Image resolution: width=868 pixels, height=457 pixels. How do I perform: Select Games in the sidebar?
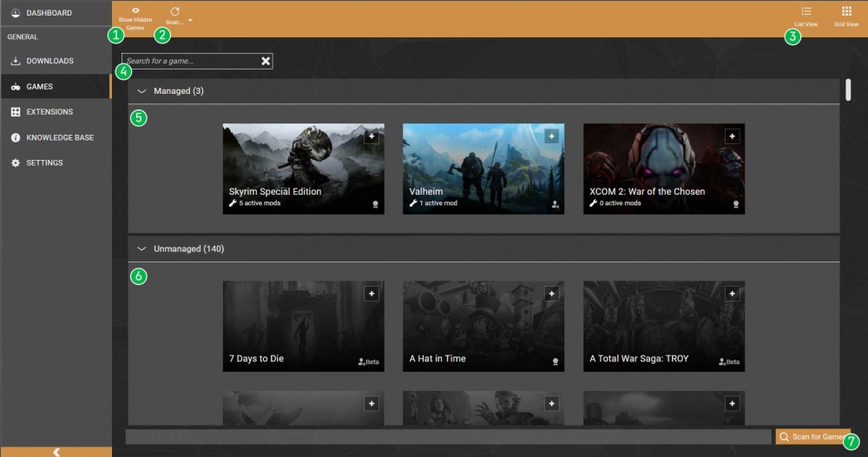pyautogui.click(x=56, y=86)
